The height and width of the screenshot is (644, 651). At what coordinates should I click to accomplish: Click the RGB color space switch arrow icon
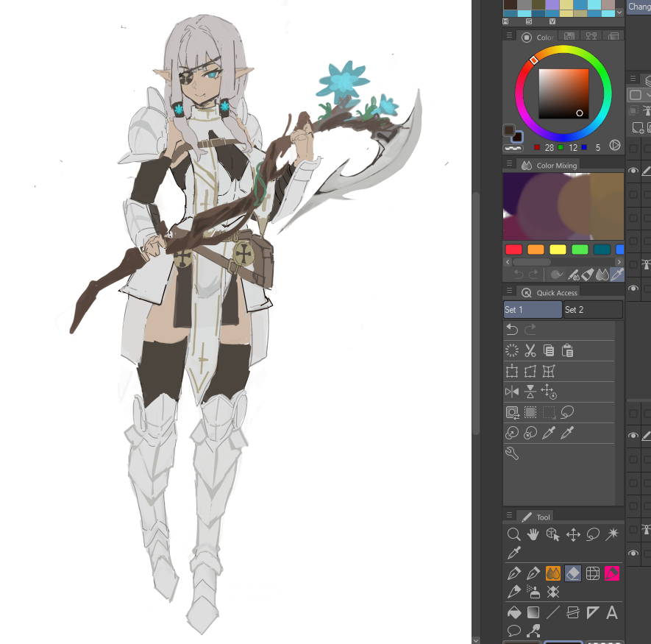coord(615,146)
